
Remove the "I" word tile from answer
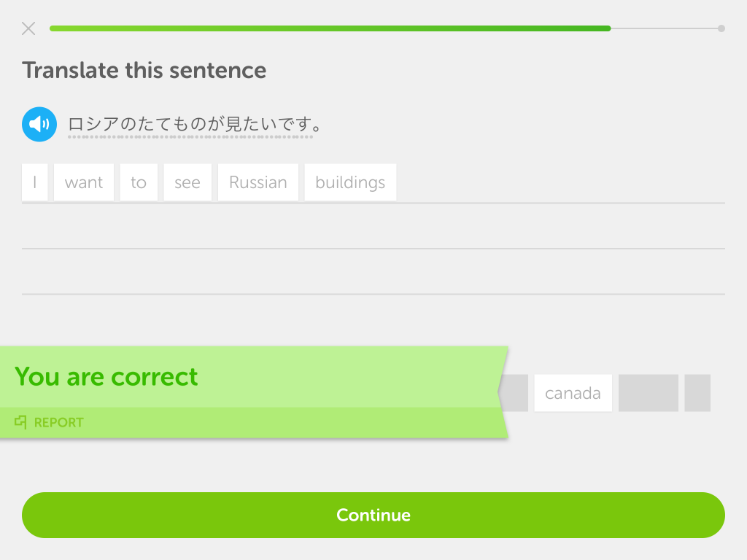[35, 182]
